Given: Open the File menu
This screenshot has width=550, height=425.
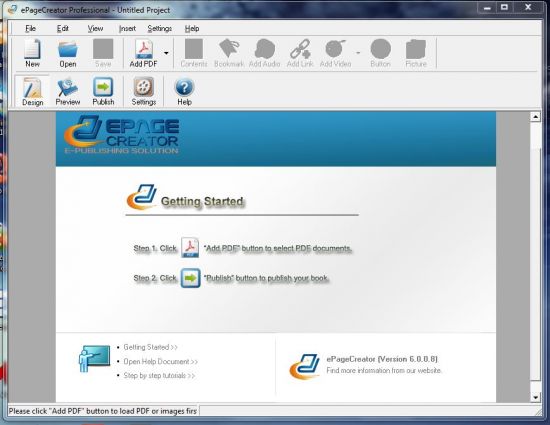Looking at the screenshot, I should click(x=30, y=28).
